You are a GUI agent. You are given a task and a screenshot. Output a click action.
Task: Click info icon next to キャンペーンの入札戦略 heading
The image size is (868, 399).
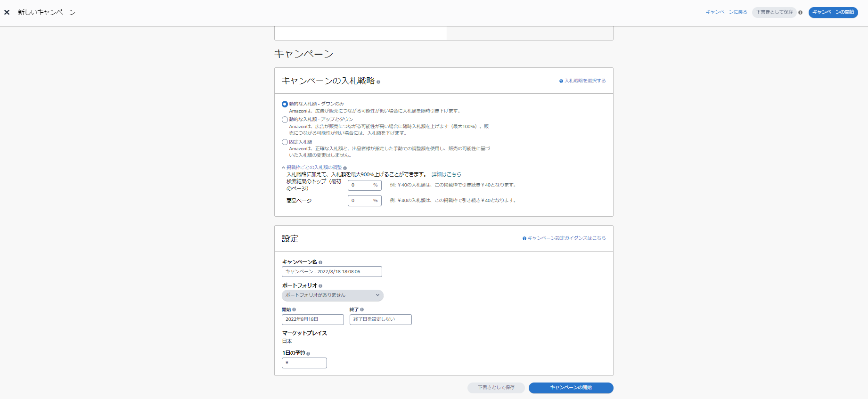[378, 82]
